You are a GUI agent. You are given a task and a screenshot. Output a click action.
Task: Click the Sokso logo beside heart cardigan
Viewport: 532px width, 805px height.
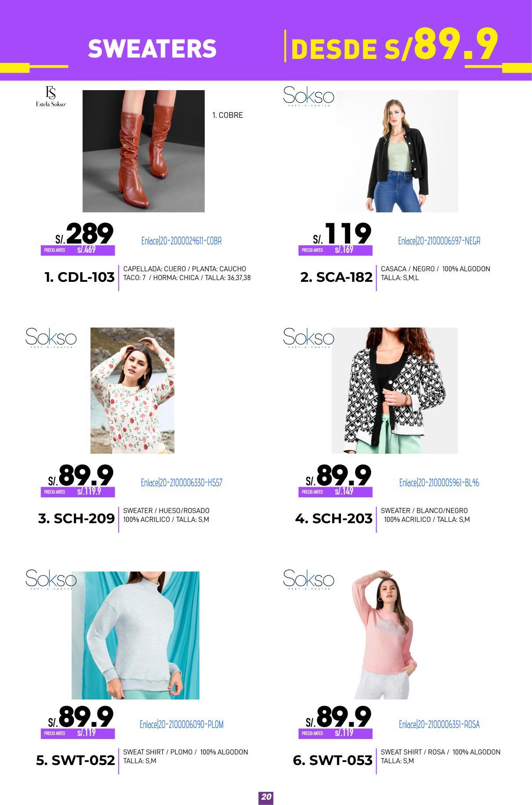coord(308,338)
